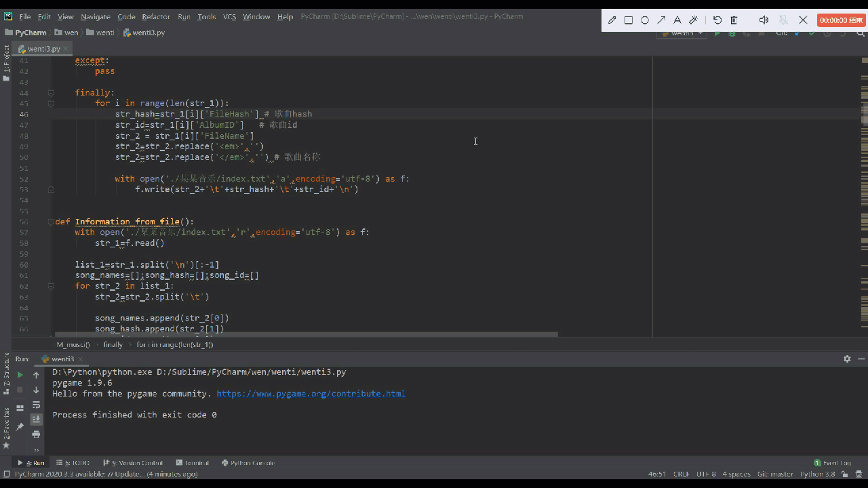Change 4 spaces indentation setting

click(736, 474)
